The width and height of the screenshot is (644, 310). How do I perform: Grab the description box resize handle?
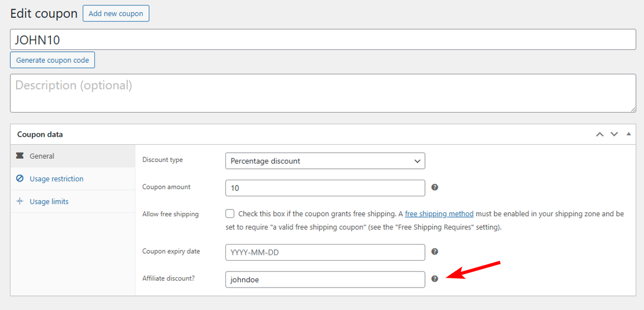coord(633,109)
